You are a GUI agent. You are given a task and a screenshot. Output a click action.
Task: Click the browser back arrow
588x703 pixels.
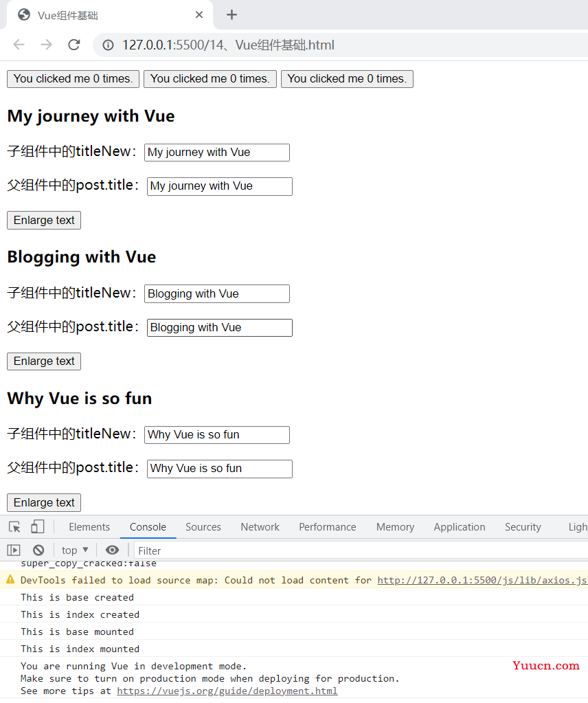[x=19, y=45]
